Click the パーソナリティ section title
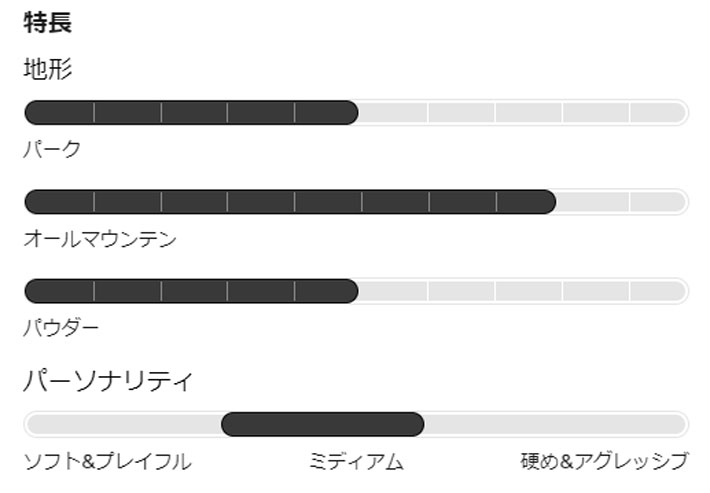Image resolution: width=710 pixels, height=493 pixels. (108, 381)
